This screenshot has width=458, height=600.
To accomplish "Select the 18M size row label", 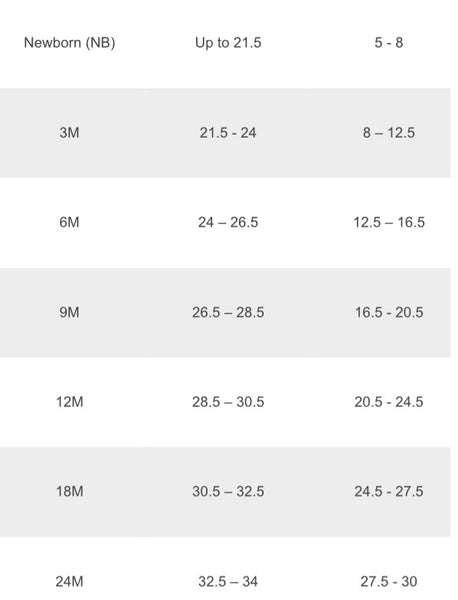I will [70, 491].
